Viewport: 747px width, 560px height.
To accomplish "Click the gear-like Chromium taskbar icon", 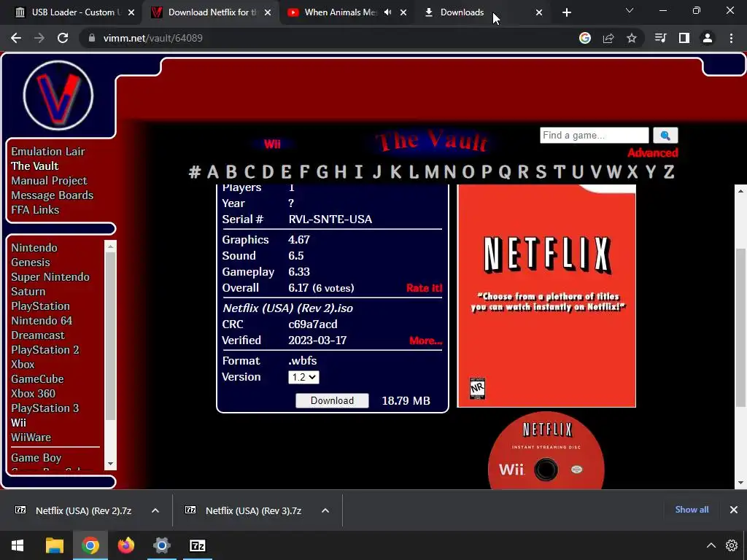I will 161,545.
